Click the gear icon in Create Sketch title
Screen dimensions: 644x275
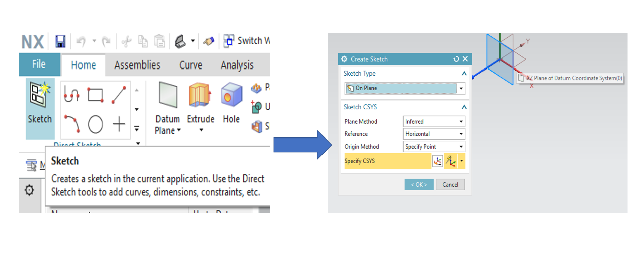[344, 59]
